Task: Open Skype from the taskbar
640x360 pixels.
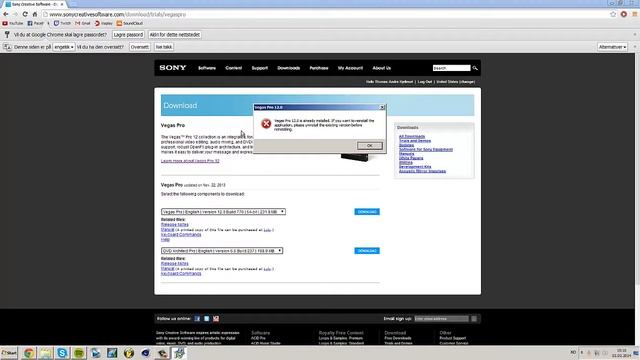Action: [62, 353]
